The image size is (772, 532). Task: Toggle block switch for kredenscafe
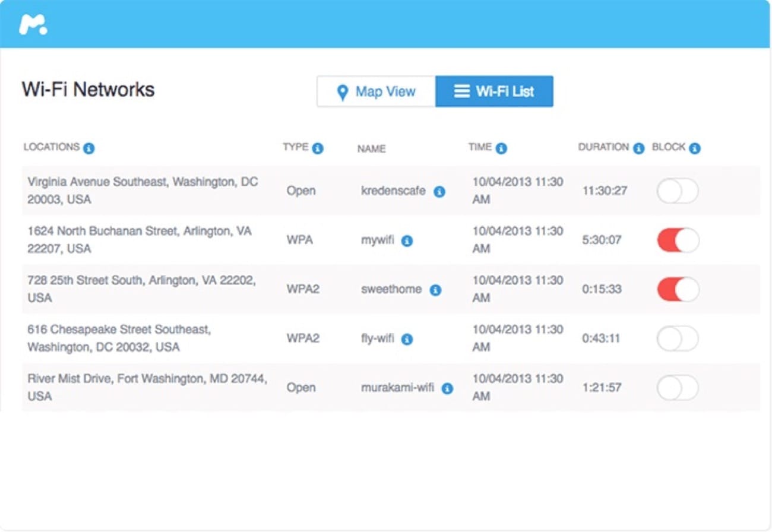(x=678, y=191)
